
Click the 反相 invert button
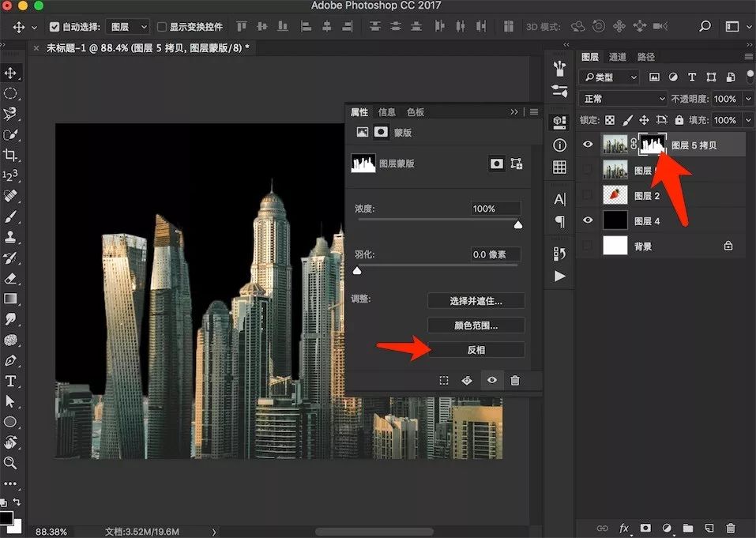(476, 349)
